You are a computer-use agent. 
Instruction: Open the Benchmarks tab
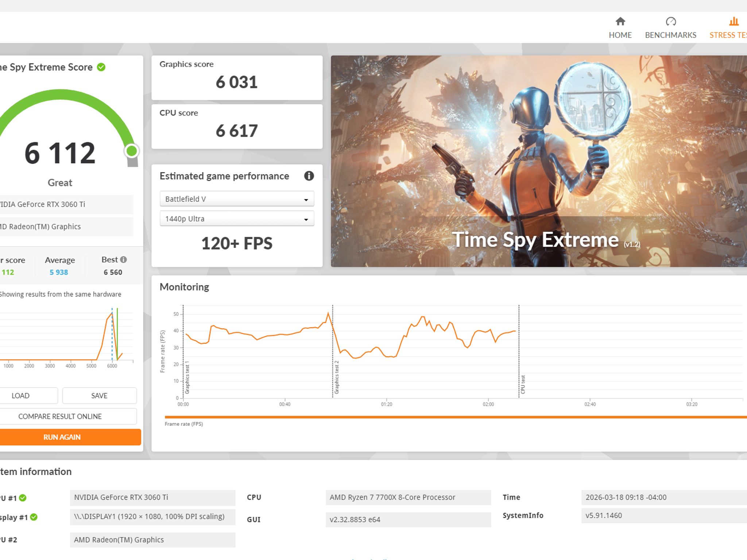pos(670,28)
